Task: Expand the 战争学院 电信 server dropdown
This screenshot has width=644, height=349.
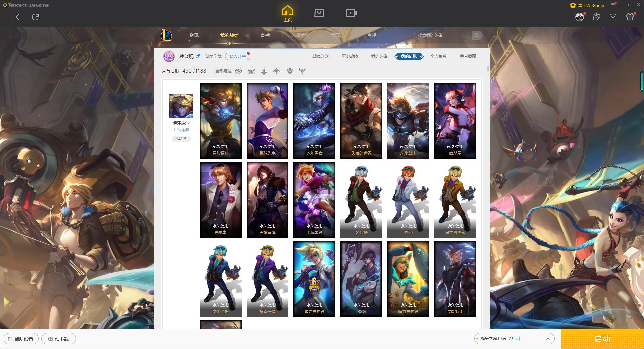Action: [514, 339]
